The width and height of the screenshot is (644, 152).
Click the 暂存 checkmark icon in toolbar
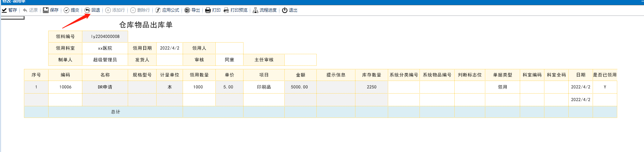pyautogui.click(x=4, y=10)
